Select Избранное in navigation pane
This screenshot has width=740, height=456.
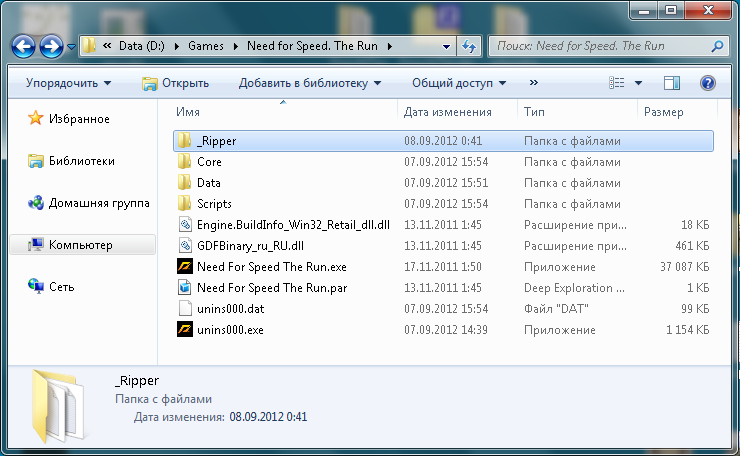point(79,119)
